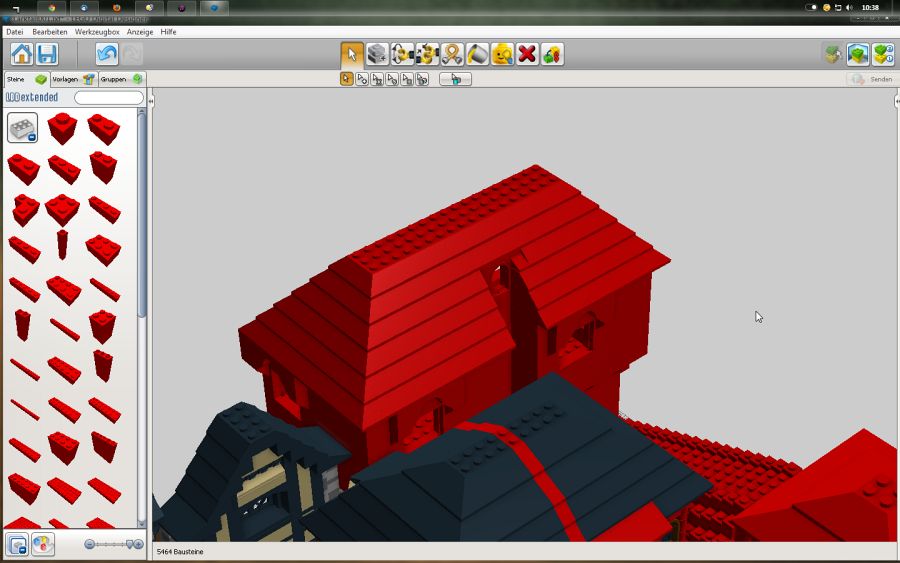900x563 pixels.
Task: Toggle the filter bricks by color button
Action: 43,545
